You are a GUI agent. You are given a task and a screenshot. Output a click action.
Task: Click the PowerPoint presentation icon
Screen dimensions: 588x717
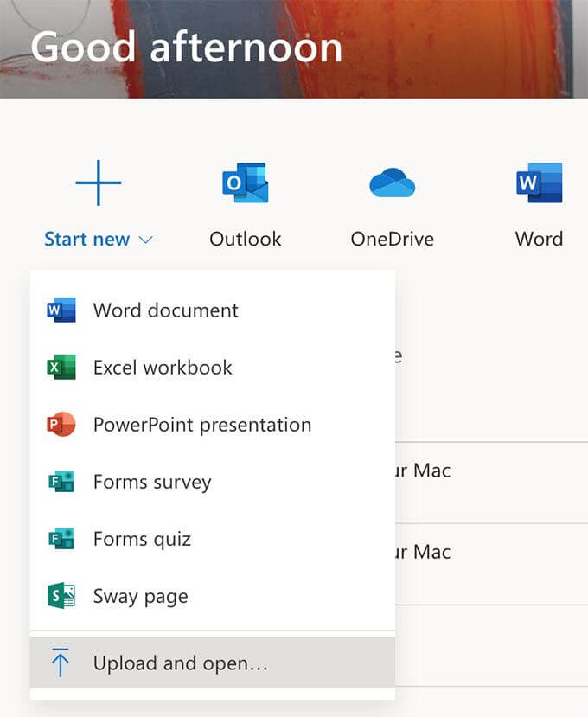(61, 425)
